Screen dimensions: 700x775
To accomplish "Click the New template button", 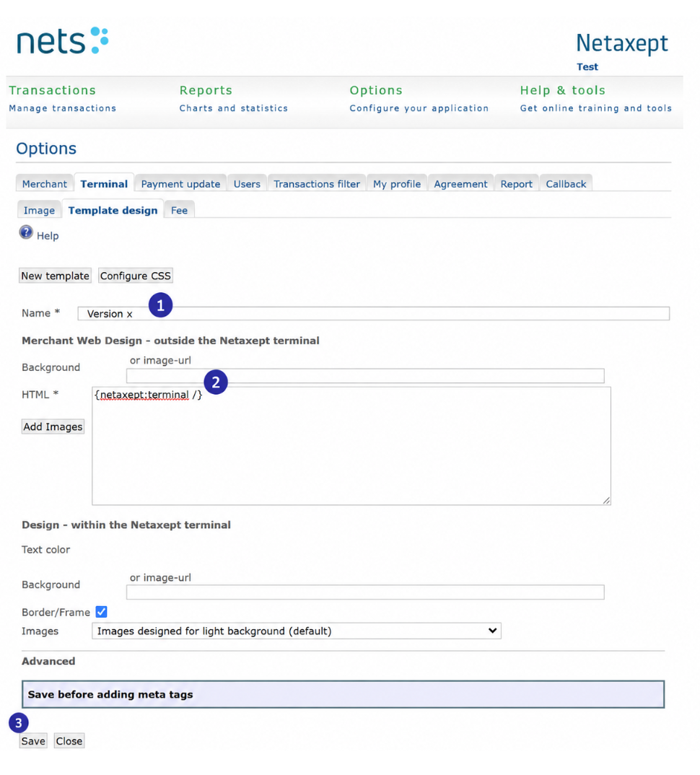I will [x=55, y=276].
